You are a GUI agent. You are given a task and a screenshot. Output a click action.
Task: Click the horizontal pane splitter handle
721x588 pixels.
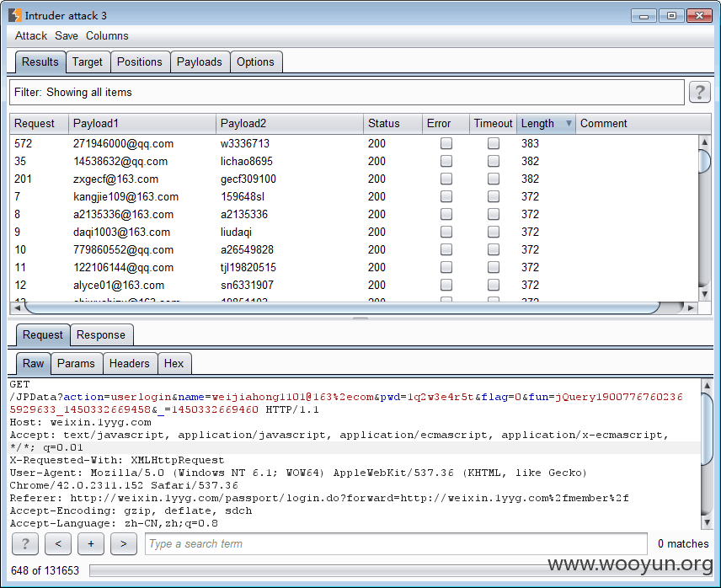[360, 318]
